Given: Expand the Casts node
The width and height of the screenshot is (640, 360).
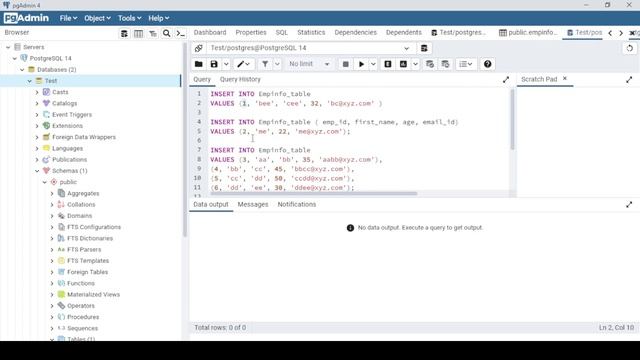Looking at the screenshot, I should [37, 92].
